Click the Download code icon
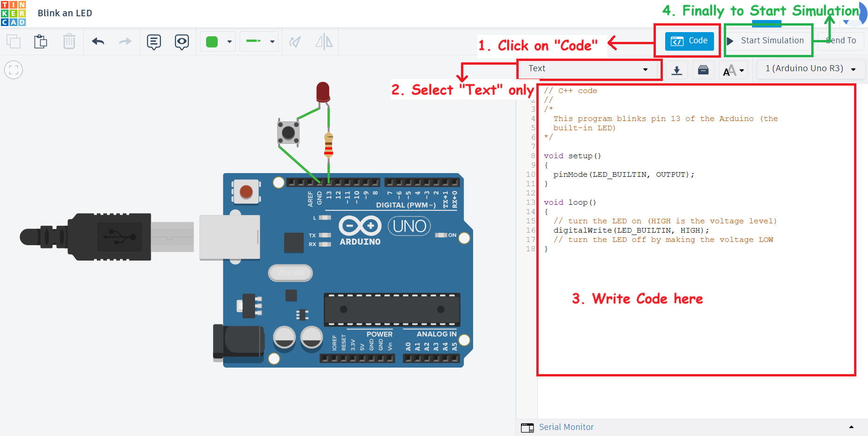This screenshot has height=436, width=868. coord(677,70)
